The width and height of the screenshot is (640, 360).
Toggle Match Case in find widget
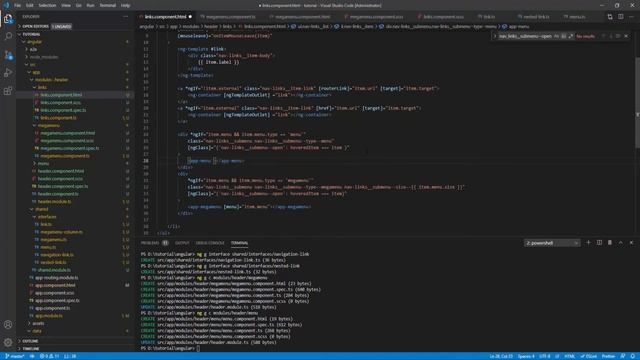click(556, 36)
